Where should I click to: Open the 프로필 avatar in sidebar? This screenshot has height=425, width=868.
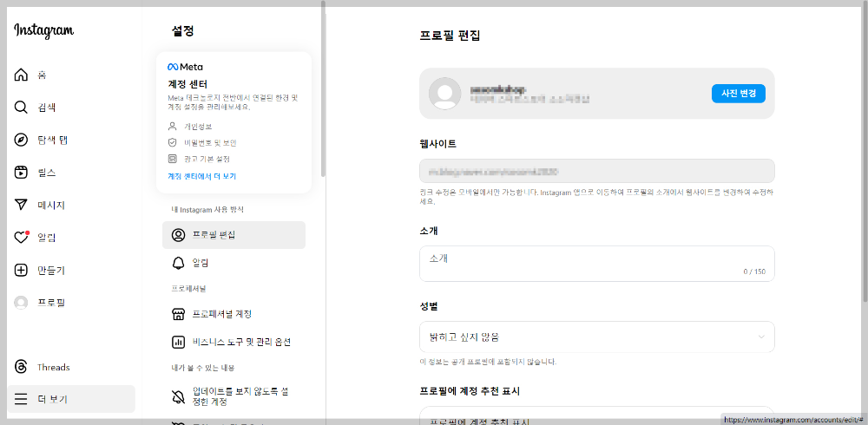coord(21,303)
